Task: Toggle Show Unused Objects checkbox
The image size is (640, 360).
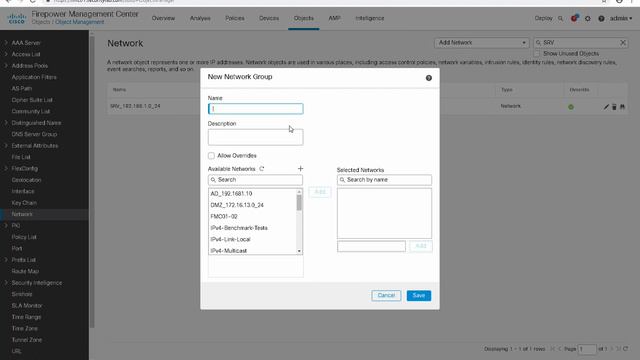Action: (x=537, y=53)
